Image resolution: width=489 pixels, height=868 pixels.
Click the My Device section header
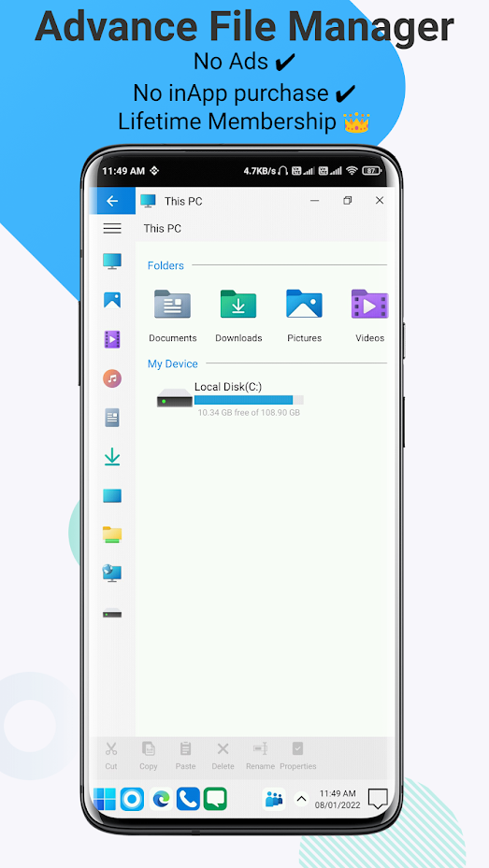[173, 363]
